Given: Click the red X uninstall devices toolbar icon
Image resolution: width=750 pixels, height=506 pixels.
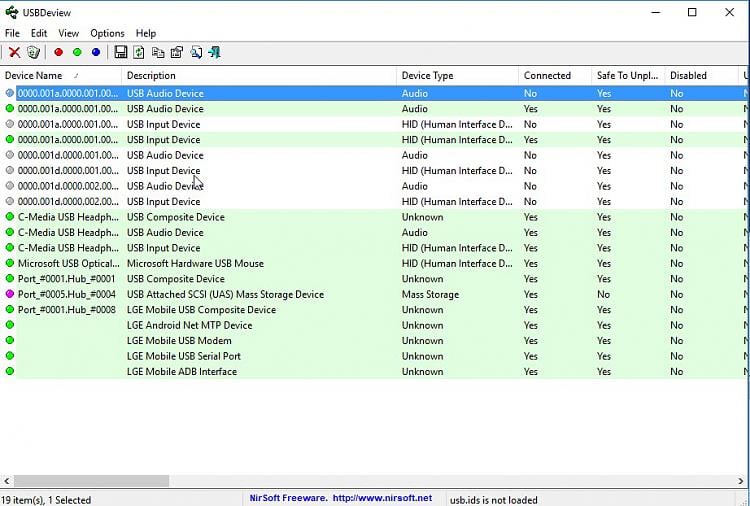Looking at the screenshot, I should (x=14, y=52).
